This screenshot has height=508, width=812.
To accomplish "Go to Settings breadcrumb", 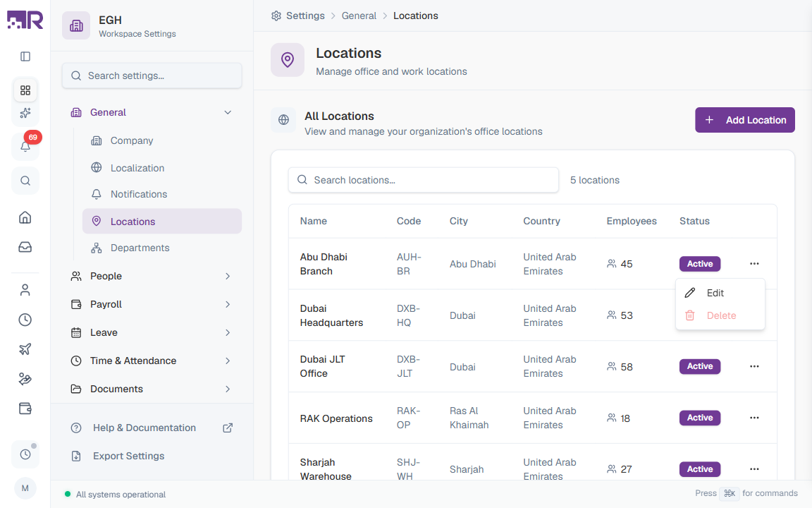I will click(x=305, y=16).
